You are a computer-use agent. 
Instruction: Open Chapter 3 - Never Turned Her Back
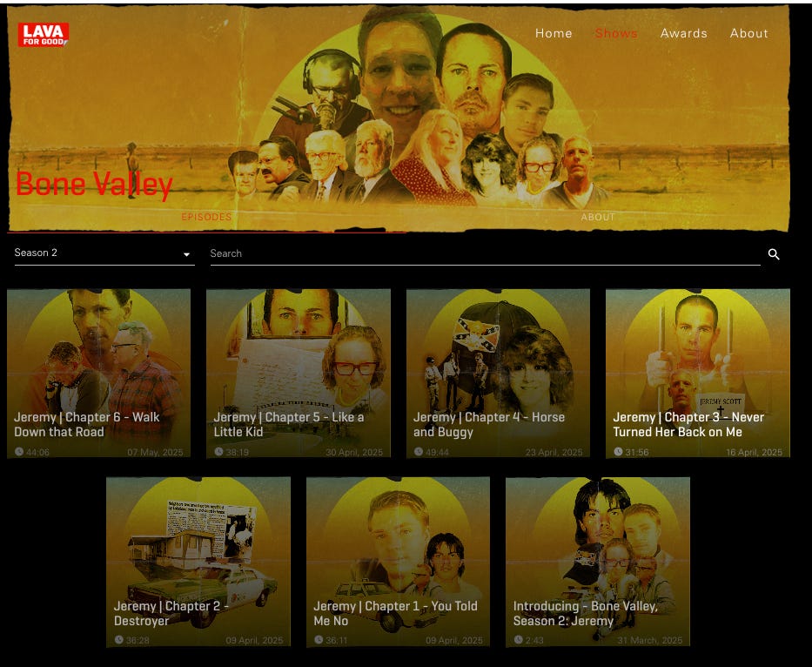click(688, 424)
